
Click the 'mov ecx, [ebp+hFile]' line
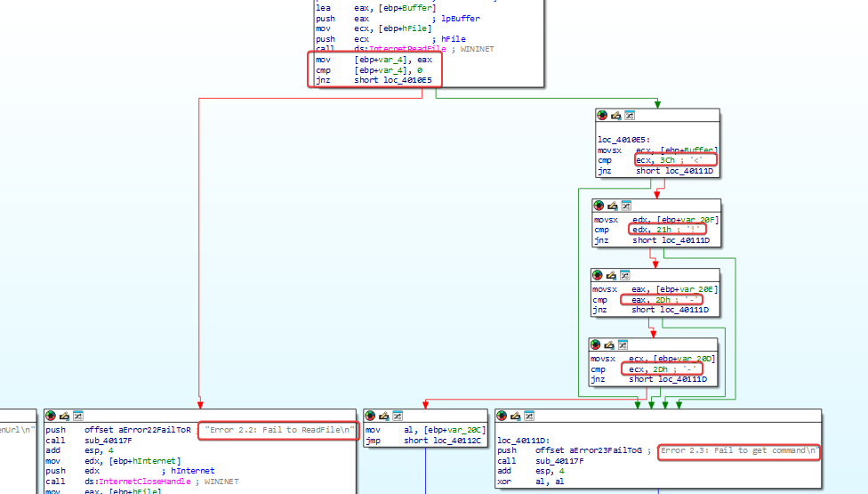[x=374, y=28]
